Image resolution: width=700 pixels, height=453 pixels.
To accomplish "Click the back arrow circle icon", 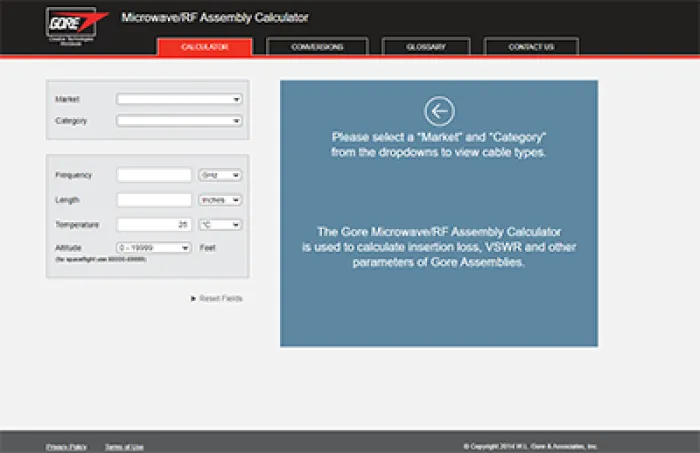I will pos(439,111).
